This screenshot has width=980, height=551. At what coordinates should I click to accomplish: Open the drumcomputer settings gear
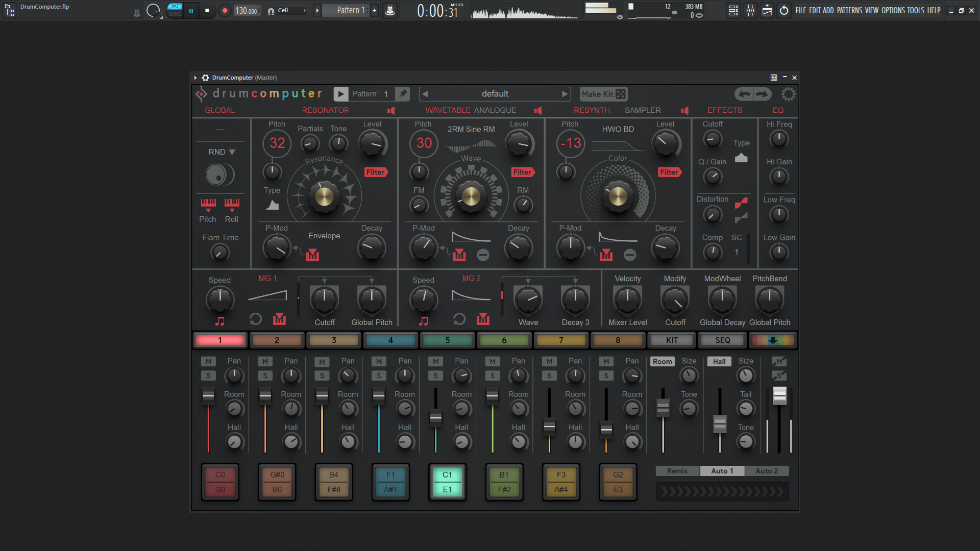point(788,94)
